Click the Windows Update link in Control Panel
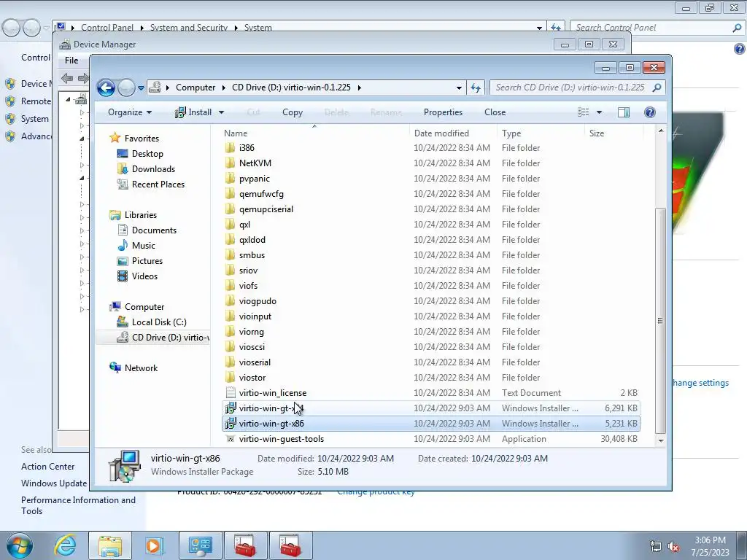The width and height of the screenshot is (747, 560). (54, 483)
